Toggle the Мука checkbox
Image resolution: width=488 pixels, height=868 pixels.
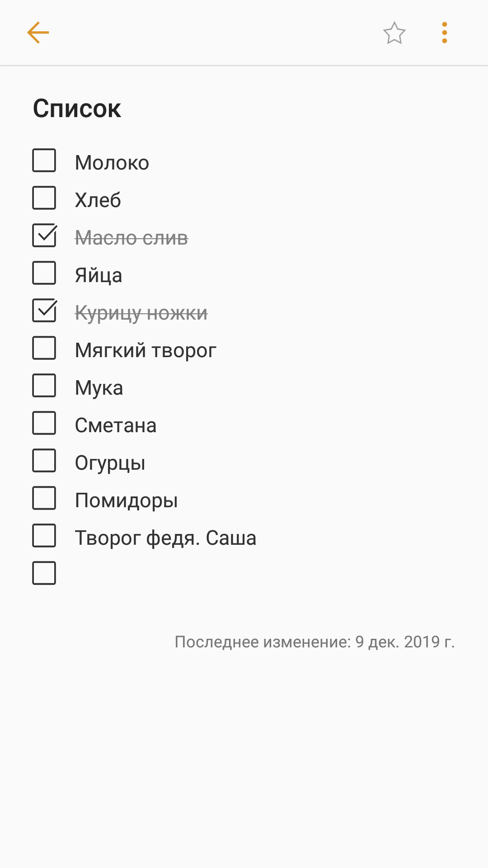coord(44,386)
